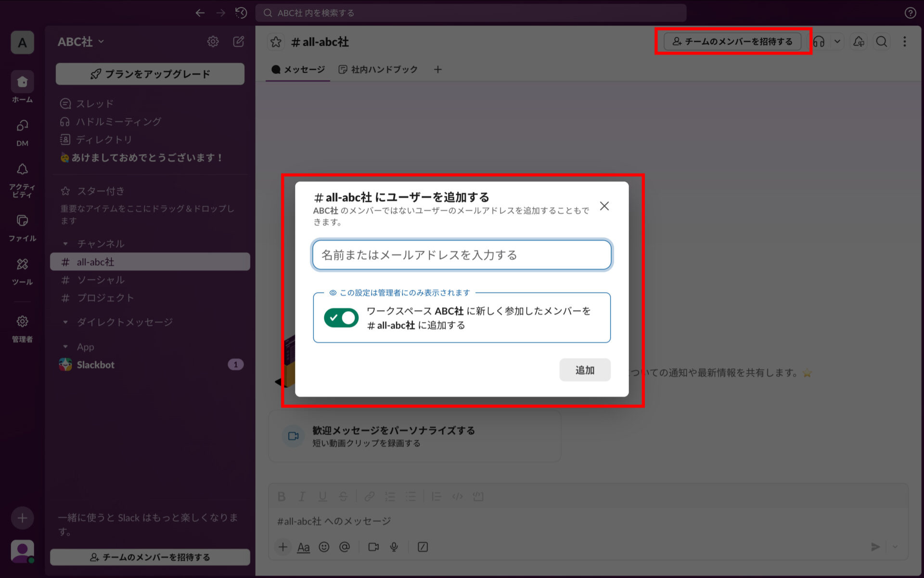Click the プランをアップグレード button
The width and height of the screenshot is (924, 578).
click(150, 74)
